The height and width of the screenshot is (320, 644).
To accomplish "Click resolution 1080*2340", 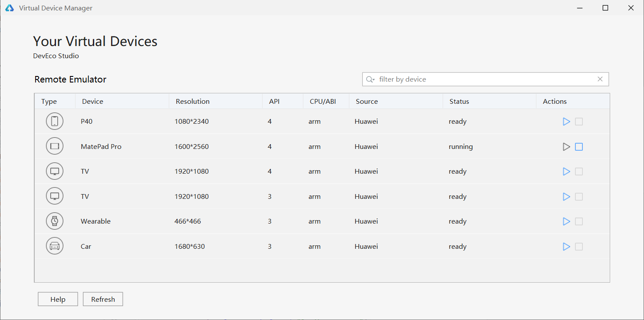I will (x=191, y=122).
